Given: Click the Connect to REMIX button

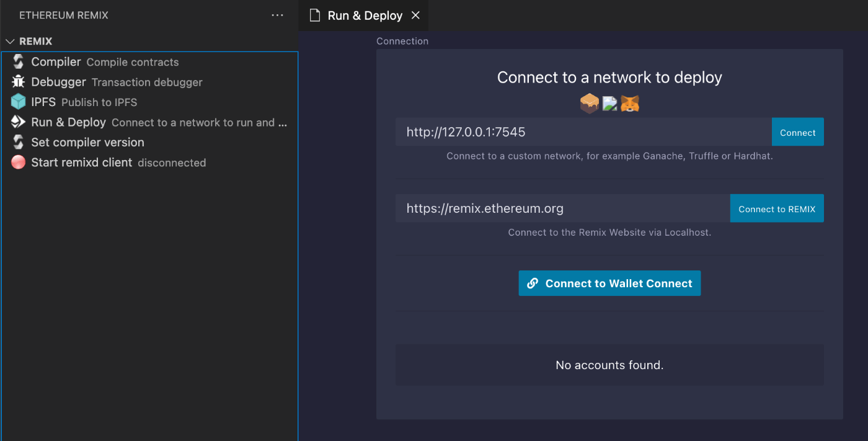Looking at the screenshot, I should coord(777,208).
